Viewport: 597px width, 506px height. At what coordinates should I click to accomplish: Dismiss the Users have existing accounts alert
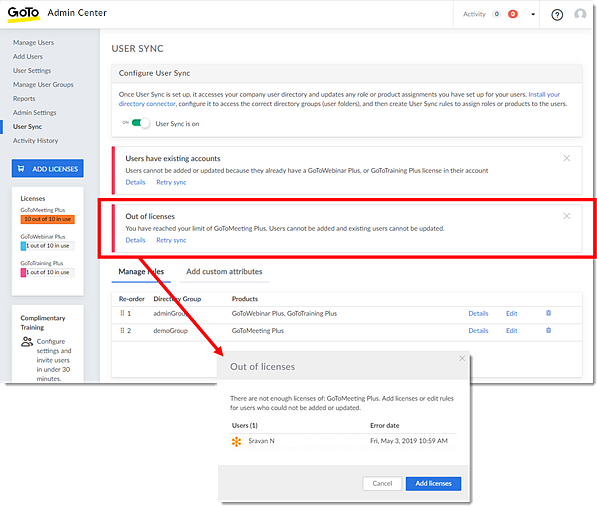[567, 158]
